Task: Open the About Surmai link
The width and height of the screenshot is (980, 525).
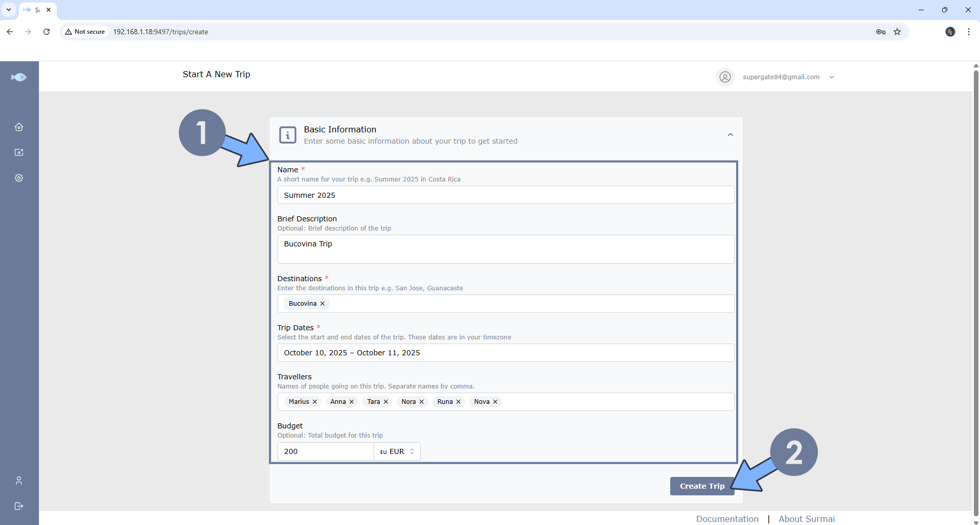Action: tap(806, 519)
